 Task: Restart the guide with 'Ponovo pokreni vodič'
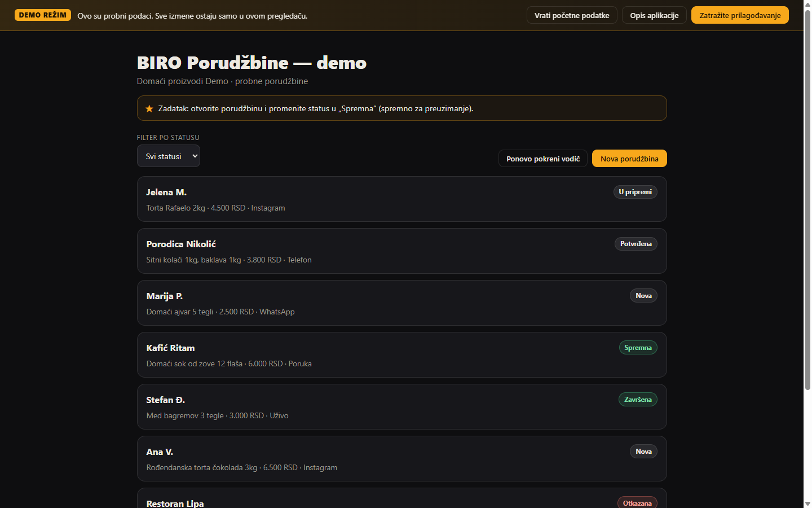tap(543, 159)
